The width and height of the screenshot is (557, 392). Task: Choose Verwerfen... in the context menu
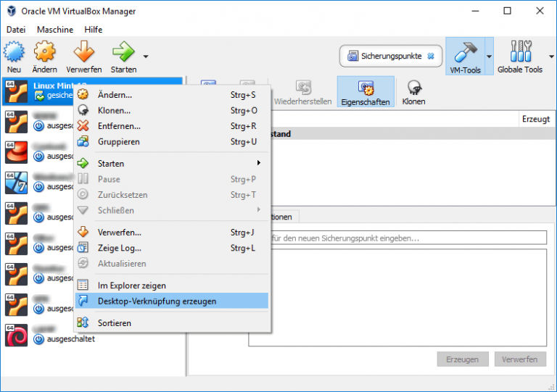(173, 233)
